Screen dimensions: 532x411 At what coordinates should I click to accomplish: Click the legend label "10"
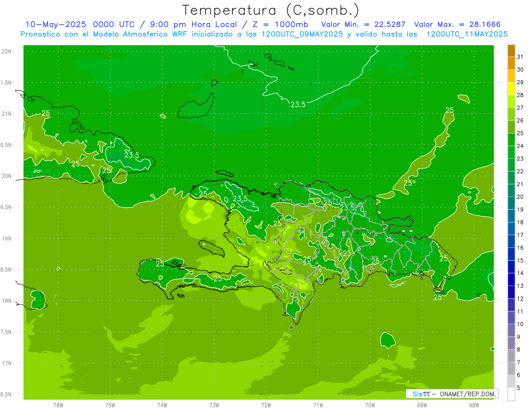520,324
